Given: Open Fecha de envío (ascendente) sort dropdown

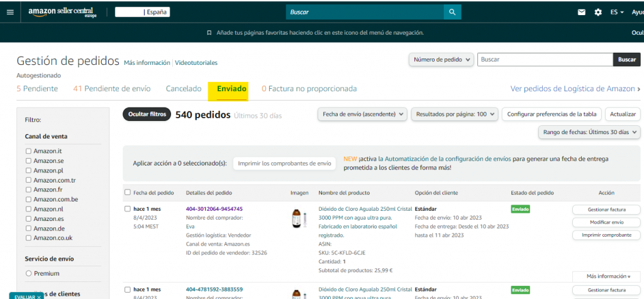Looking at the screenshot, I should (x=362, y=114).
